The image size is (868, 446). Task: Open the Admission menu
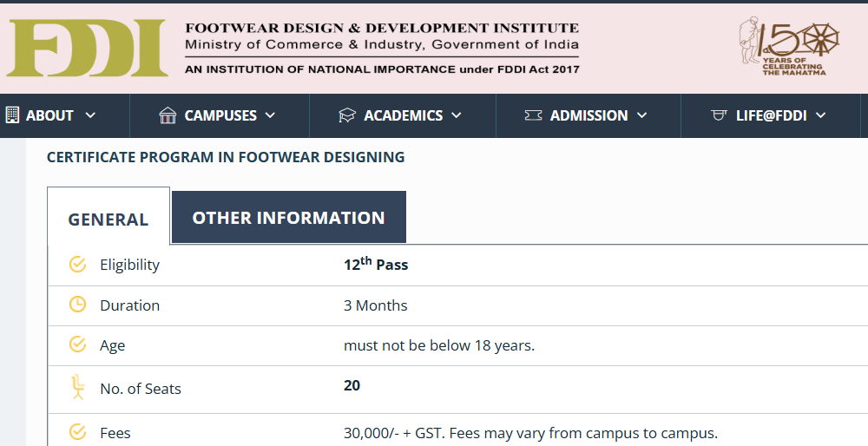tap(589, 115)
